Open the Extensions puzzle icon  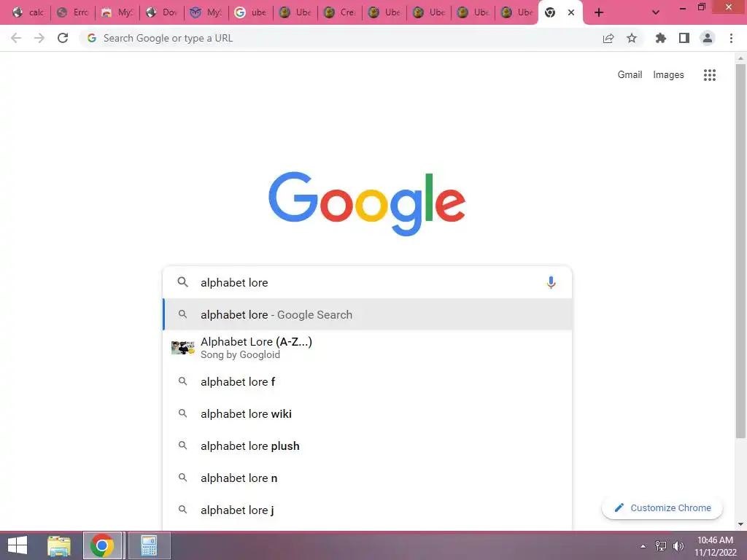point(660,38)
